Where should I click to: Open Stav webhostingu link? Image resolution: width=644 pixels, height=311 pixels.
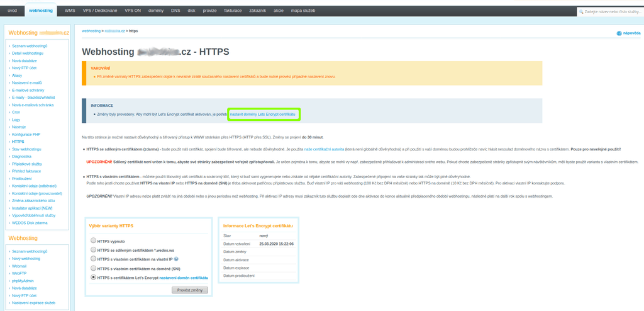(x=26, y=149)
